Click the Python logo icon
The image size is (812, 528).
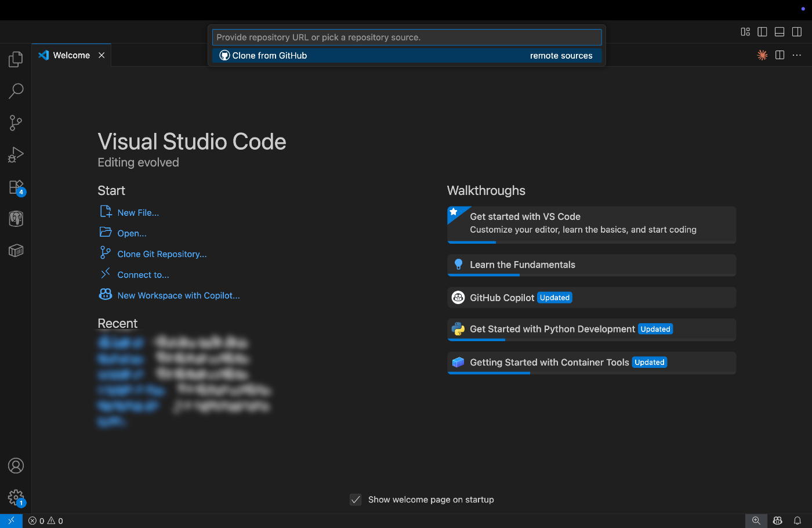pos(458,329)
